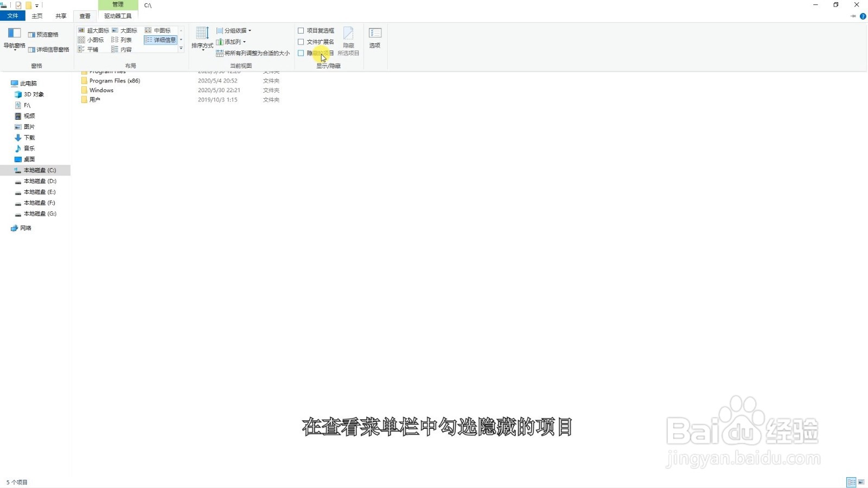Open 3D 对象 in navigation pane
The height and width of the screenshot is (488, 868).
pos(29,94)
